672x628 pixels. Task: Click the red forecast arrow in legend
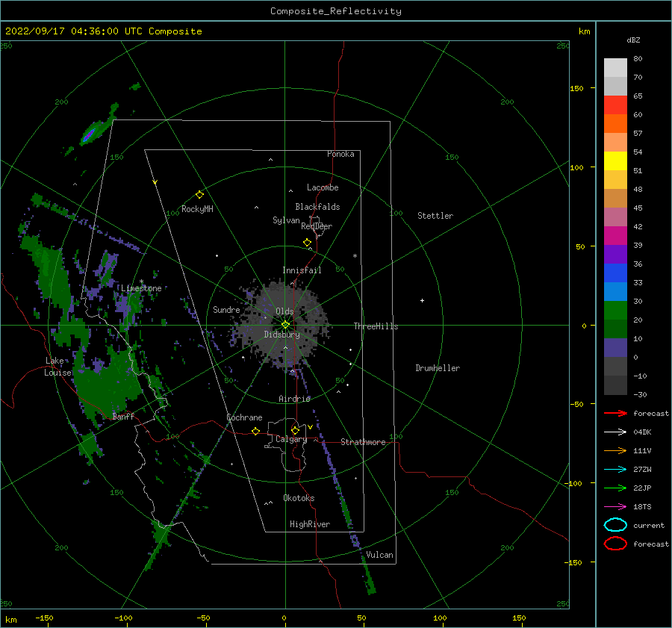tap(615, 413)
